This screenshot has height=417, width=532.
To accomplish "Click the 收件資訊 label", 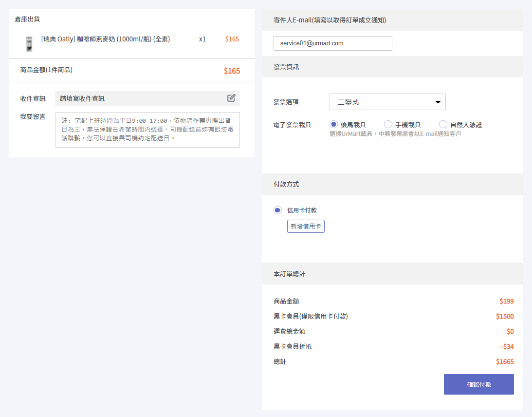I will pos(33,98).
